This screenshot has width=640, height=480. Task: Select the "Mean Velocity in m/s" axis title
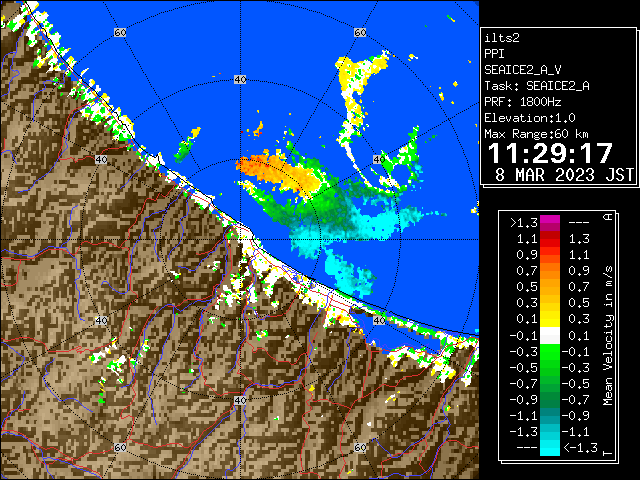coord(608,336)
